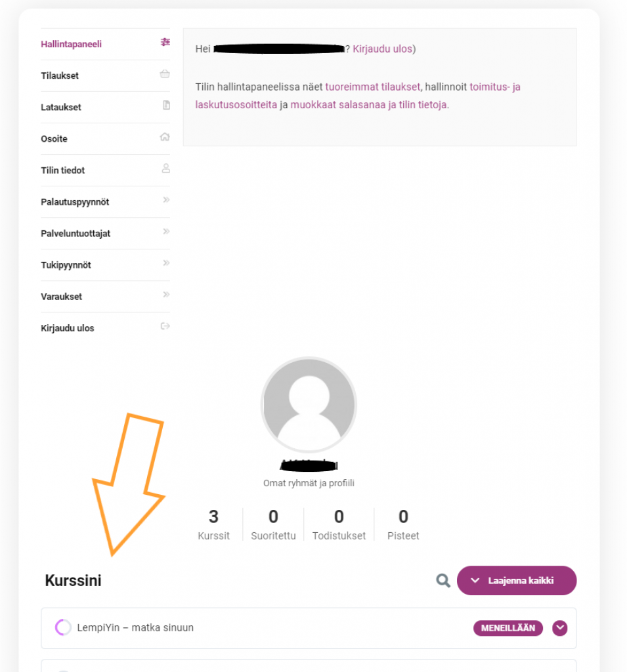Viewport: 627px width, 672px height.
Task: Click the Laajenna kaikki expand button
Action: pos(516,580)
